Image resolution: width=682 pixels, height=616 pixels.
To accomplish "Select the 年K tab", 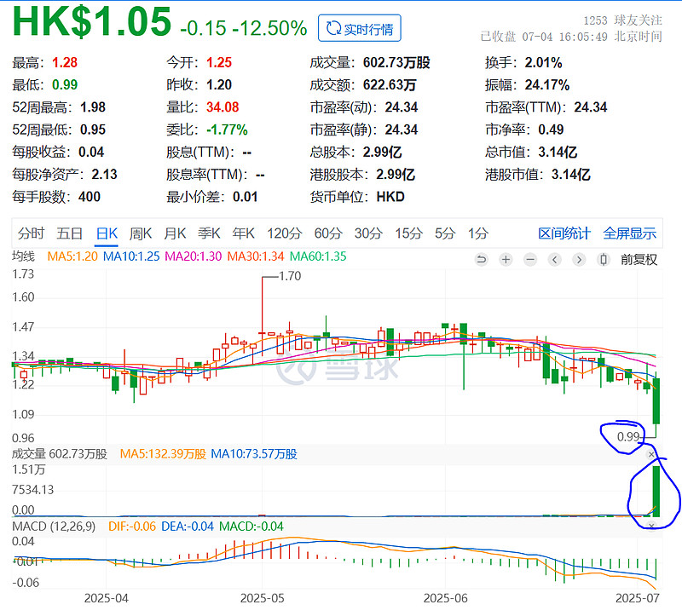I will (244, 233).
